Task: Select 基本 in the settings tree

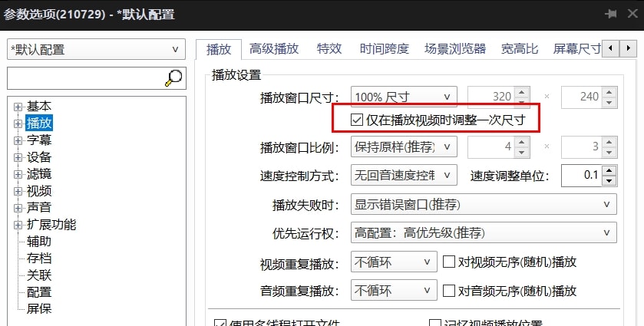Action: point(39,107)
